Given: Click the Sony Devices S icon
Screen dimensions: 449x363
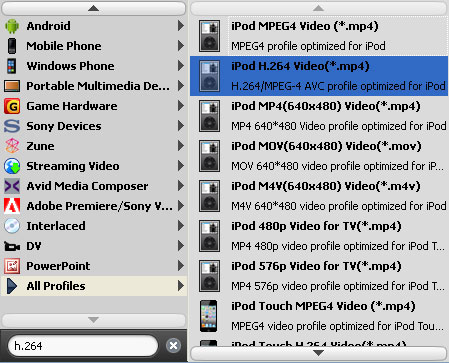Looking at the screenshot, I should click(x=12, y=126).
